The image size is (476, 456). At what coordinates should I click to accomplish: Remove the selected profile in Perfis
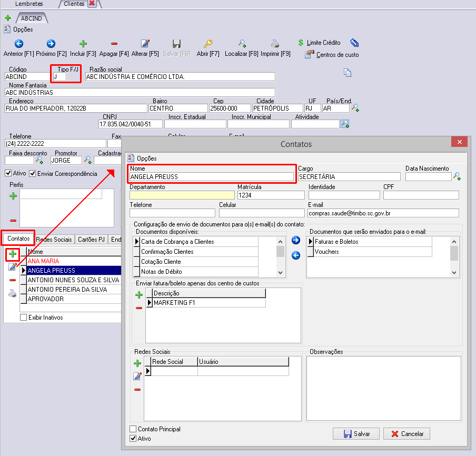coord(13,221)
